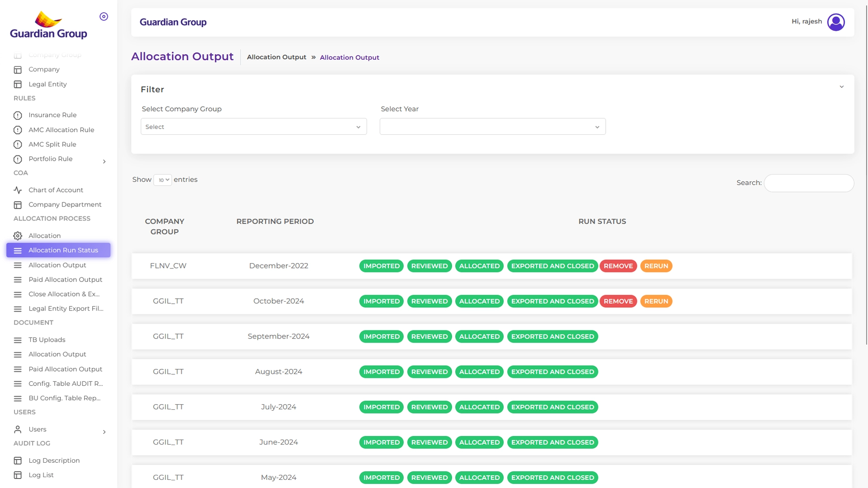Click REMOVE for GGIL_TT October-2024
The width and height of the screenshot is (868, 488).
618,301
